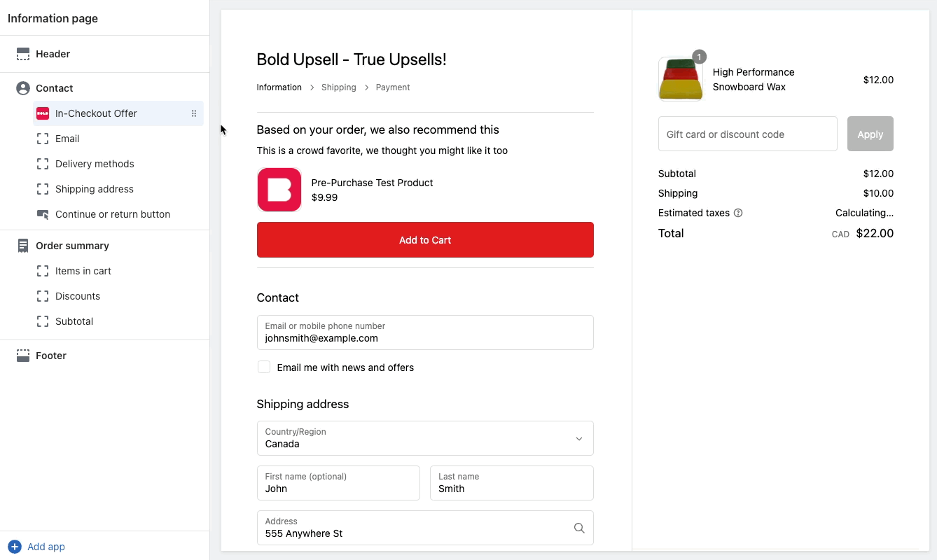Click the $9.99 offer price

click(325, 197)
